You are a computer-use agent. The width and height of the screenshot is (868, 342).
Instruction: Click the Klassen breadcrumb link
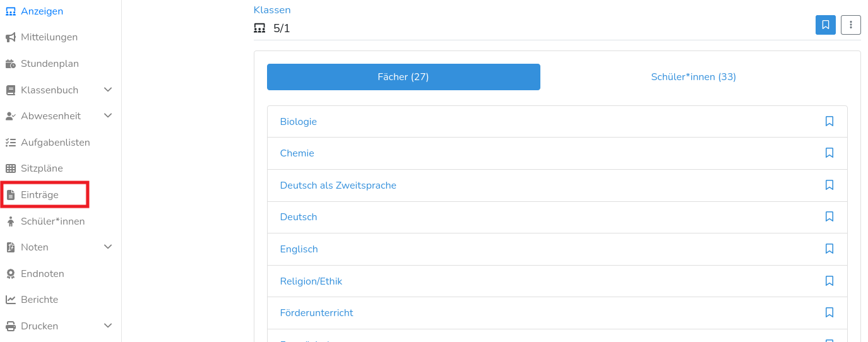tap(272, 9)
